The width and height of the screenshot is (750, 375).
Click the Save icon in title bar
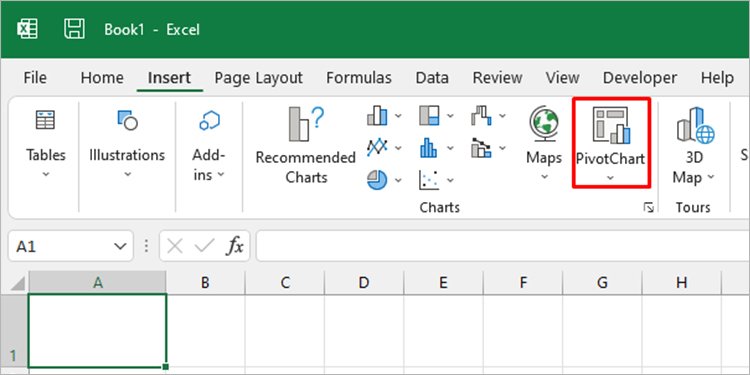(75, 29)
